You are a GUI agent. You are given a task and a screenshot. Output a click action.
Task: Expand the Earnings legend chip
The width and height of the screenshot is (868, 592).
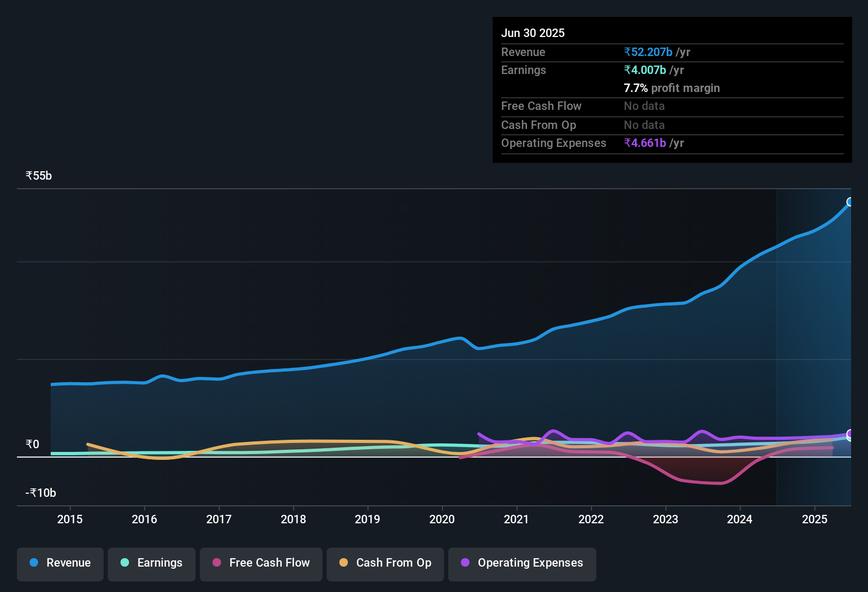pos(151,563)
